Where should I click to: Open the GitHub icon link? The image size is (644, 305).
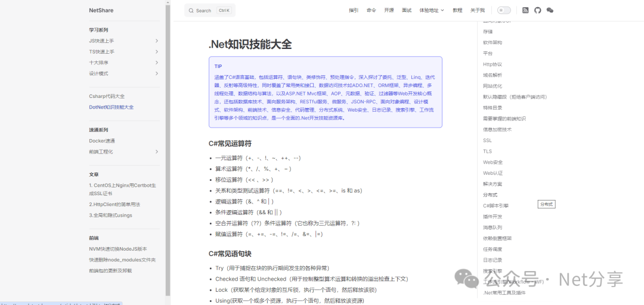538,10
